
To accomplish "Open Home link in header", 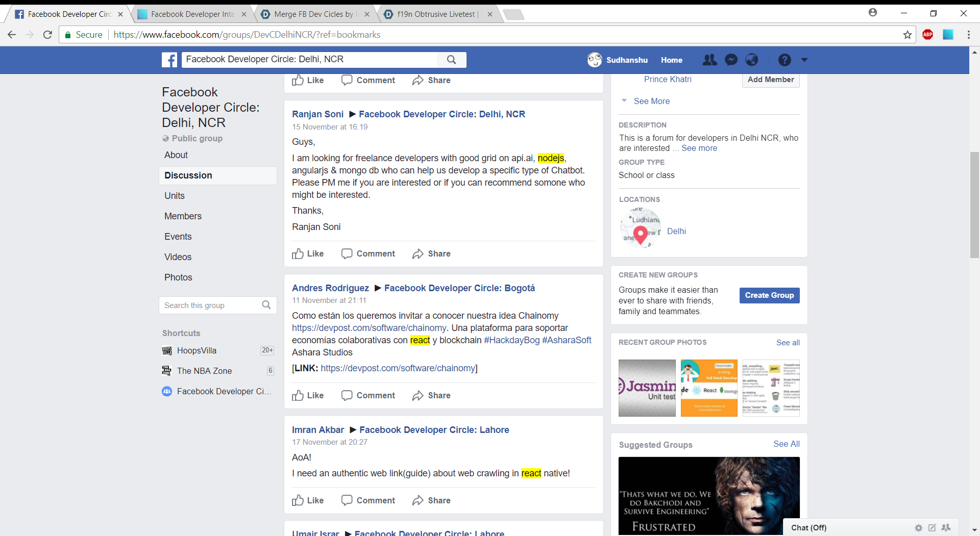I will [671, 60].
